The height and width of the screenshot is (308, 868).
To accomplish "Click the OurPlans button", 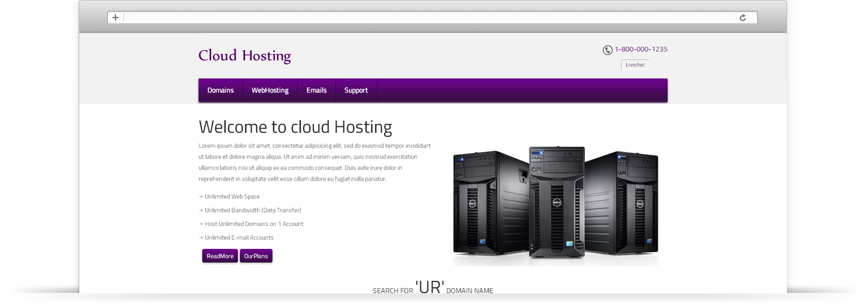I will point(256,256).
